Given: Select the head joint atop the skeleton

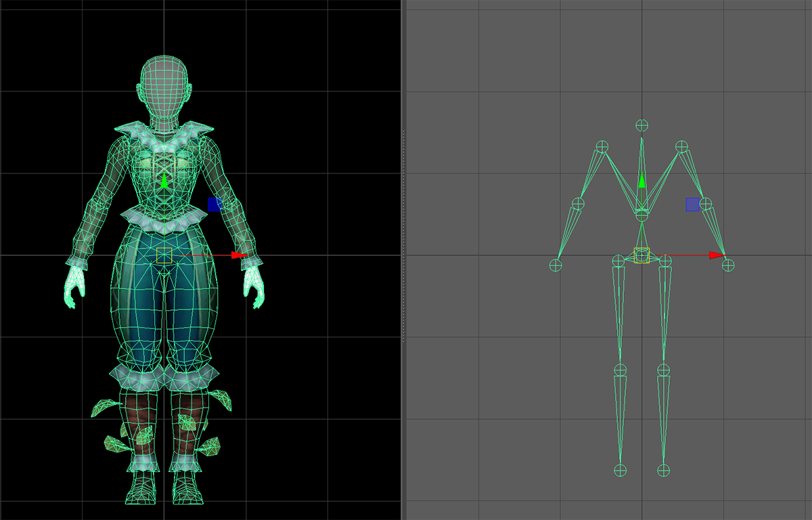Looking at the screenshot, I should tap(641, 125).
